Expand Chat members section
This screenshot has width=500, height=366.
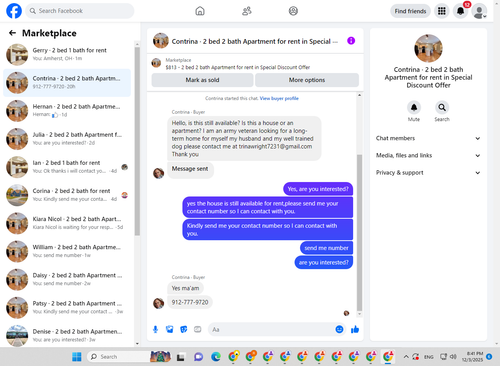[428, 138]
